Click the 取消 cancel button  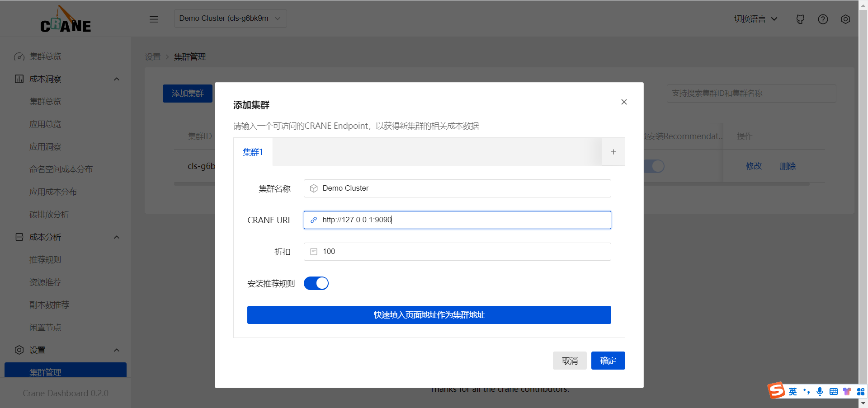coord(570,361)
